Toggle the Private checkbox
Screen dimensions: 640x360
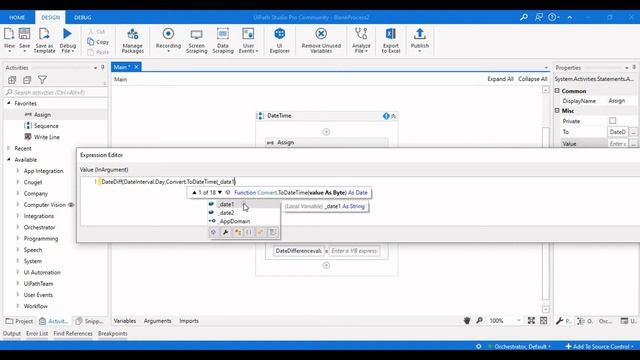point(613,121)
